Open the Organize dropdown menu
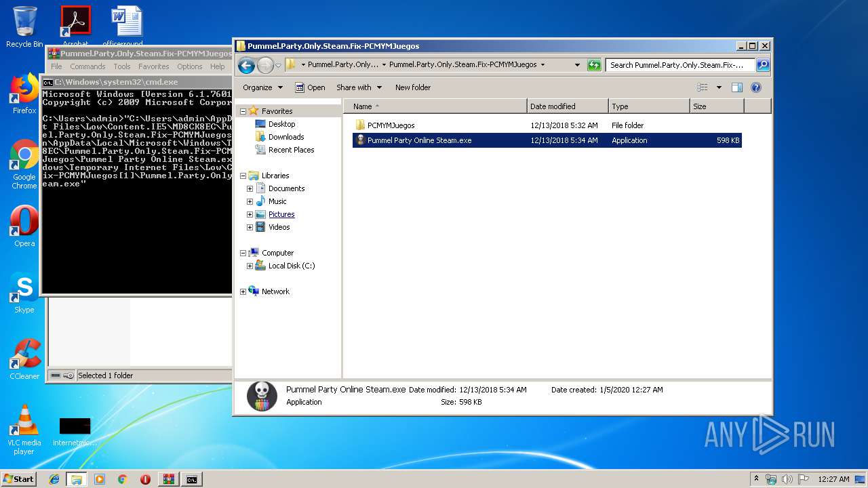The height and width of the screenshot is (488, 868). pyautogui.click(x=262, y=87)
